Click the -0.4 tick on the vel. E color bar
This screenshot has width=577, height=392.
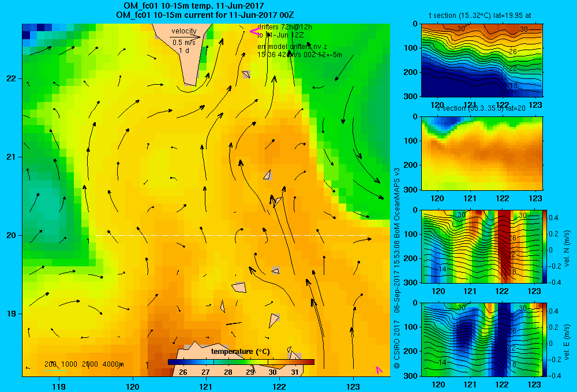[x=554, y=375]
